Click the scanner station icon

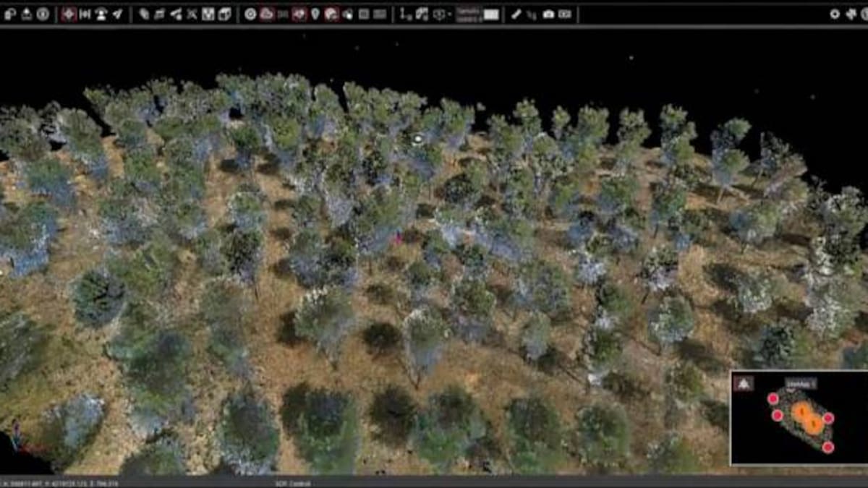(x=101, y=14)
